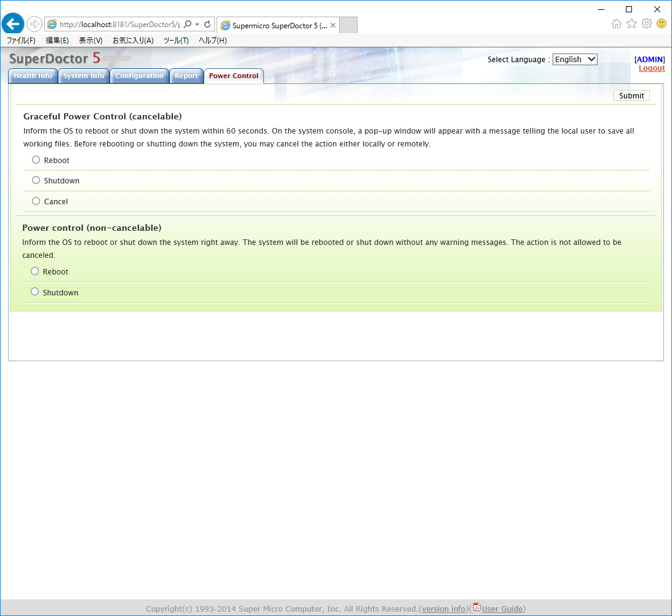Click the browser Back arrow button
The height and width of the screenshot is (616, 672).
pos(13,23)
